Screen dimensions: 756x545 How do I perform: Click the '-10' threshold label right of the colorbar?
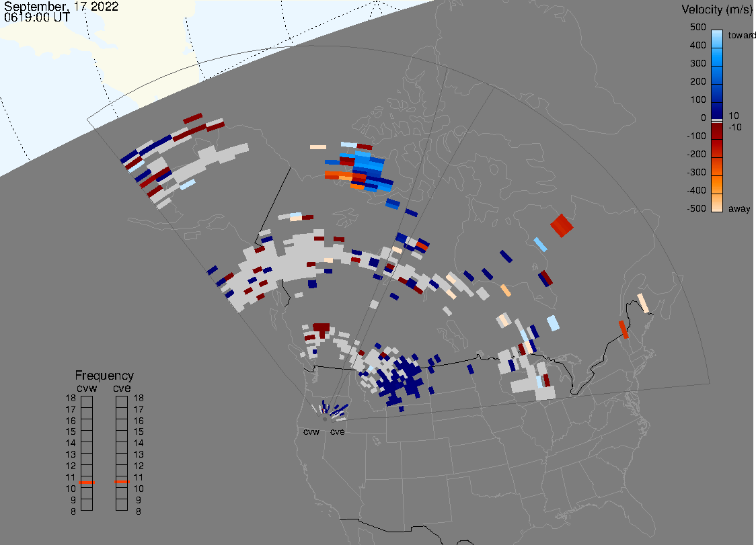coord(734,127)
